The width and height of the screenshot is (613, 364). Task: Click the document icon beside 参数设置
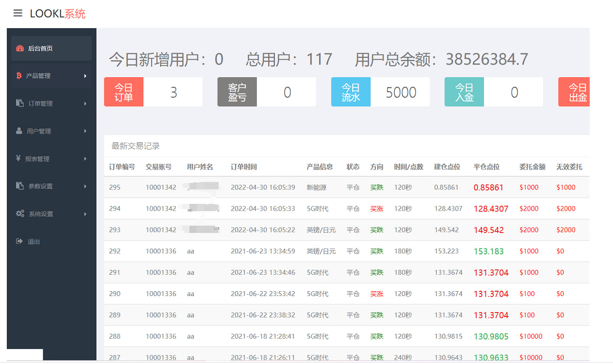point(20,186)
